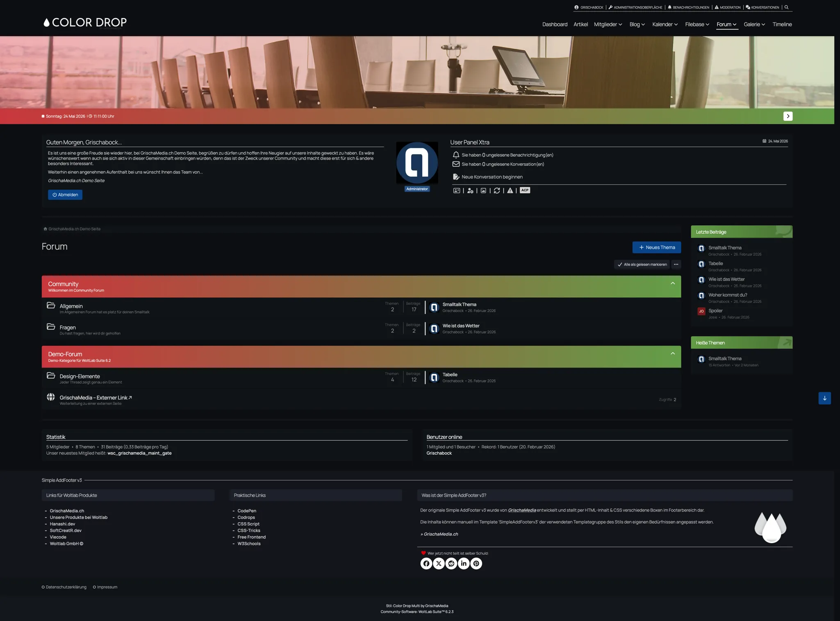The height and width of the screenshot is (621, 840).
Task: Open the search magnifier in top bar
Action: click(786, 7)
